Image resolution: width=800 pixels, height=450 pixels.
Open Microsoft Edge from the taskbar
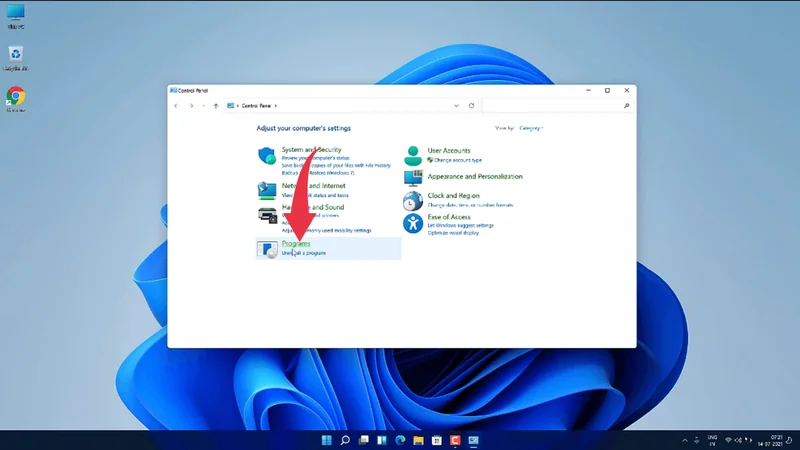pos(400,440)
